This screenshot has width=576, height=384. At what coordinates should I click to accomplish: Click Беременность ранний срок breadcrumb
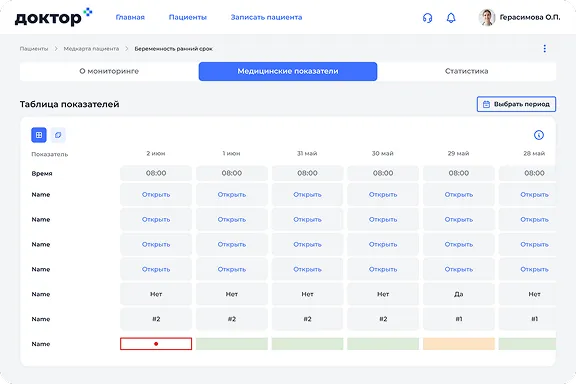coord(173,49)
